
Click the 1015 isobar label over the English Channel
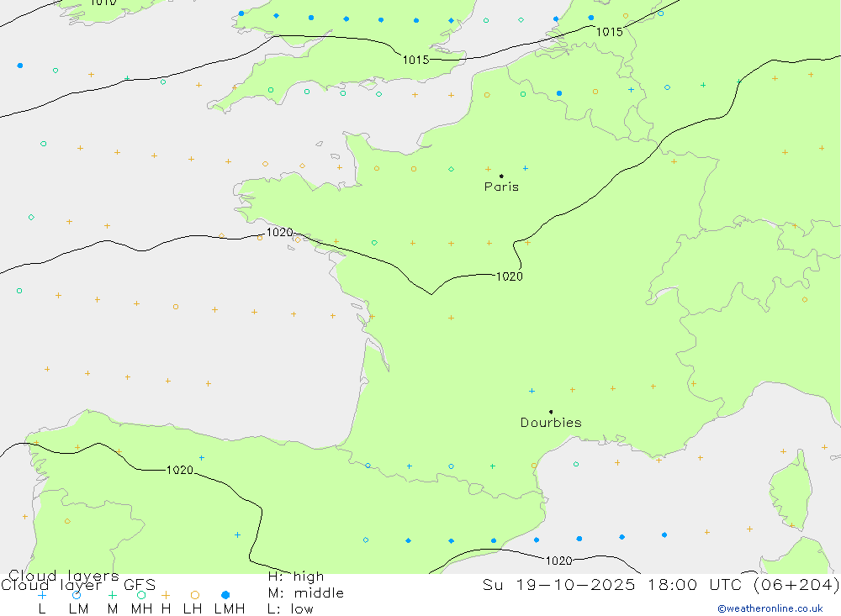[x=416, y=60]
